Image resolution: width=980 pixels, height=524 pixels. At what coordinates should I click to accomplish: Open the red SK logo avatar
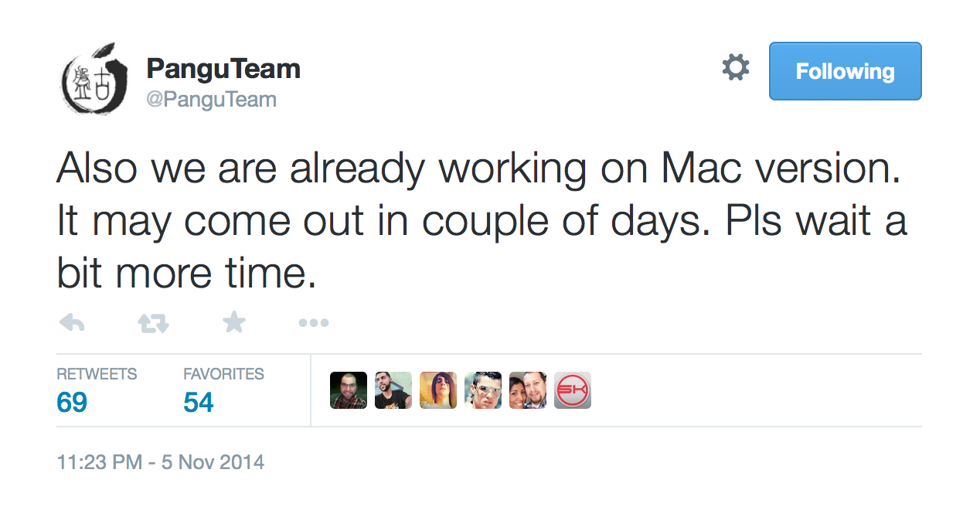(573, 390)
